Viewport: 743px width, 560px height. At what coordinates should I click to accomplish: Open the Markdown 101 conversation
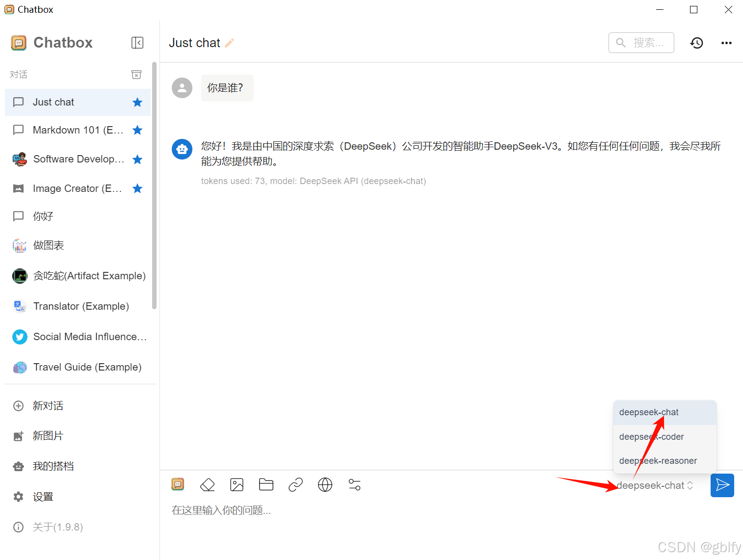pyautogui.click(x=78, y=130)
